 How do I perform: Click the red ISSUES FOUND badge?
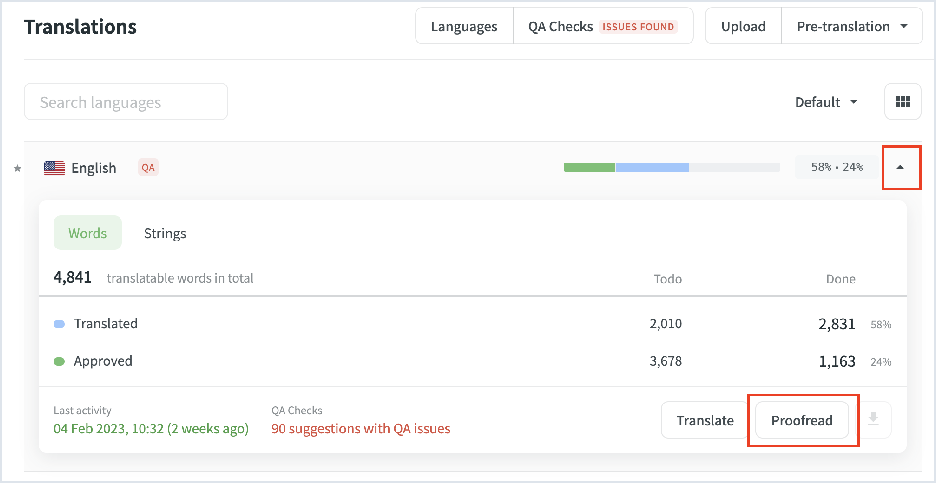click(x=638, y=27)
